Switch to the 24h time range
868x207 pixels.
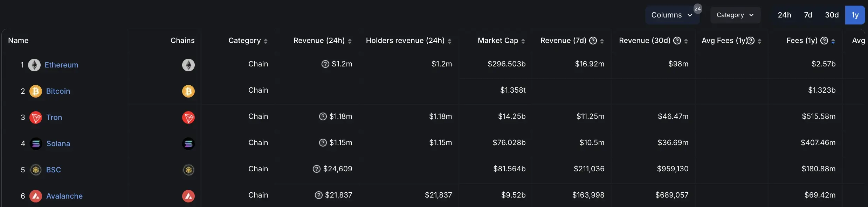[784, 15]
